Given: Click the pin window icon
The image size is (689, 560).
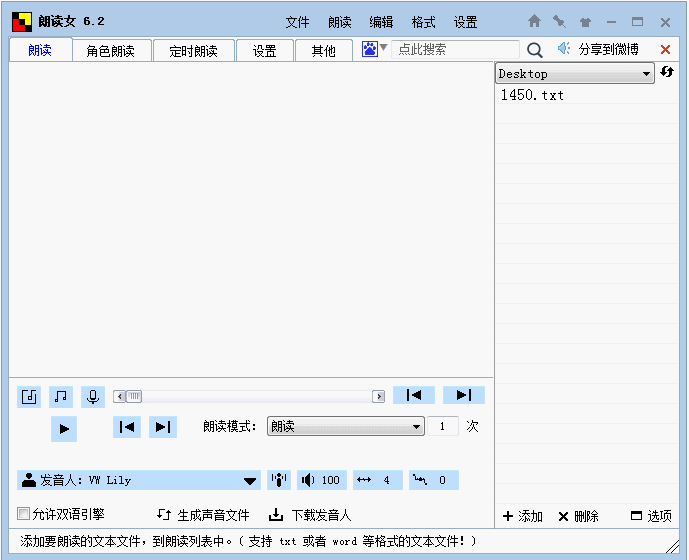Looking at the screenshot, I should [559, 21].
